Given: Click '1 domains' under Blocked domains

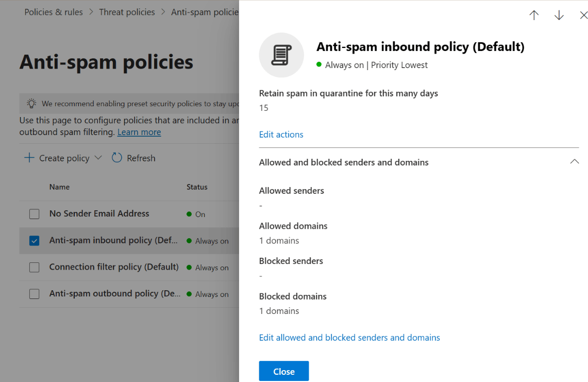Looking at the screenshot, I should tap(279, 311).
